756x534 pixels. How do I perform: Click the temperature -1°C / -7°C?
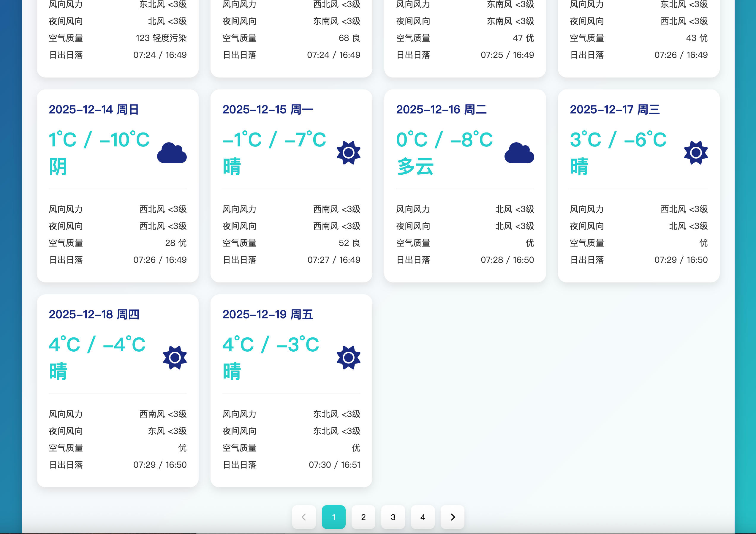(x=274, y=139)
